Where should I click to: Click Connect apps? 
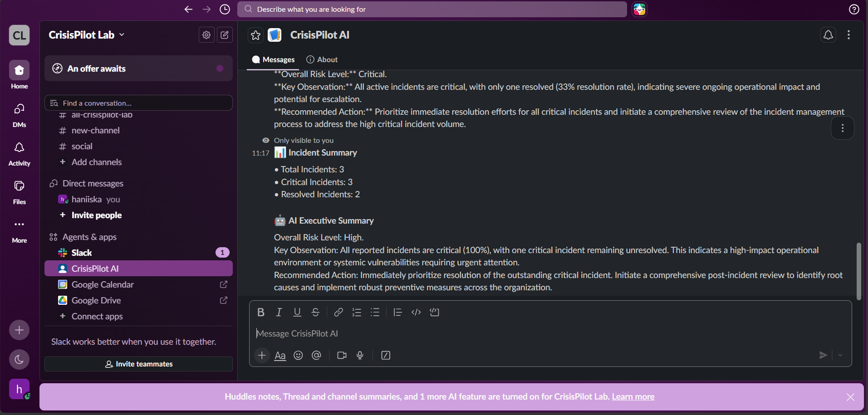point(138,316)
